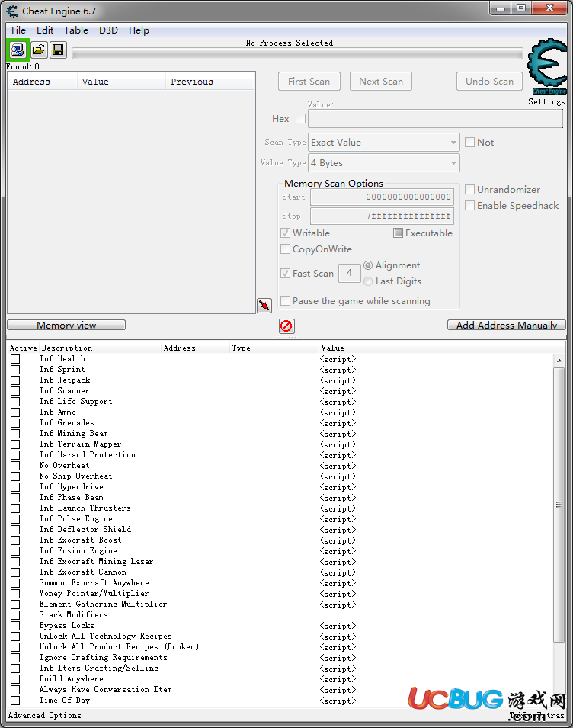The image size is (573, 728).
Task: Toggle the Writable checkbox
Action: (x=285, y=233)
